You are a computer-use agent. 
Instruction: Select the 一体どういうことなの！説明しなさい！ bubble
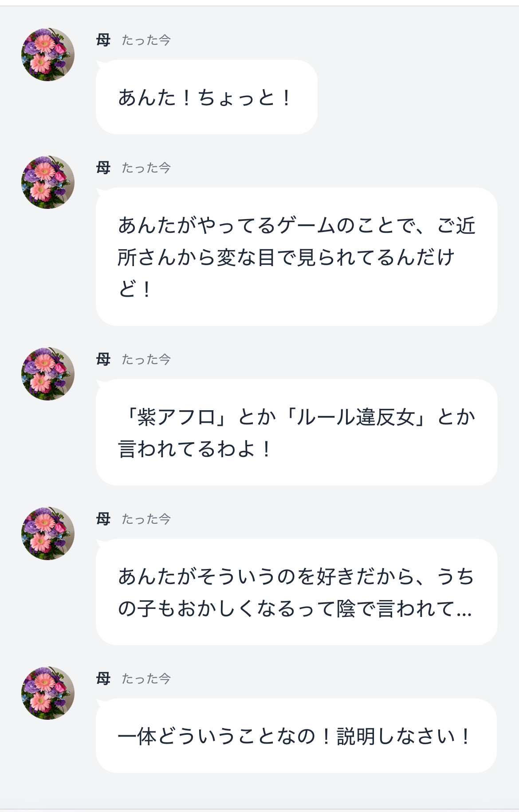[296, 736]
